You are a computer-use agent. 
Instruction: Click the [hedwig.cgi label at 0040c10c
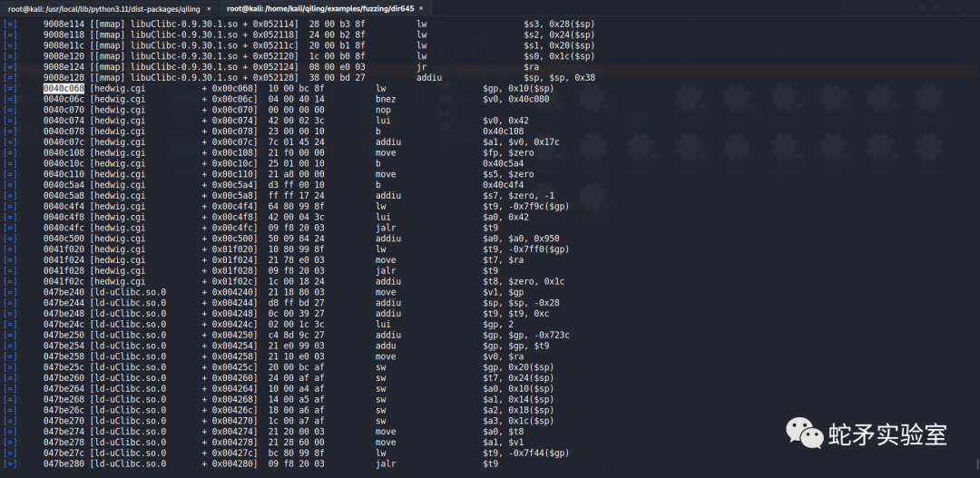point(117,163)
